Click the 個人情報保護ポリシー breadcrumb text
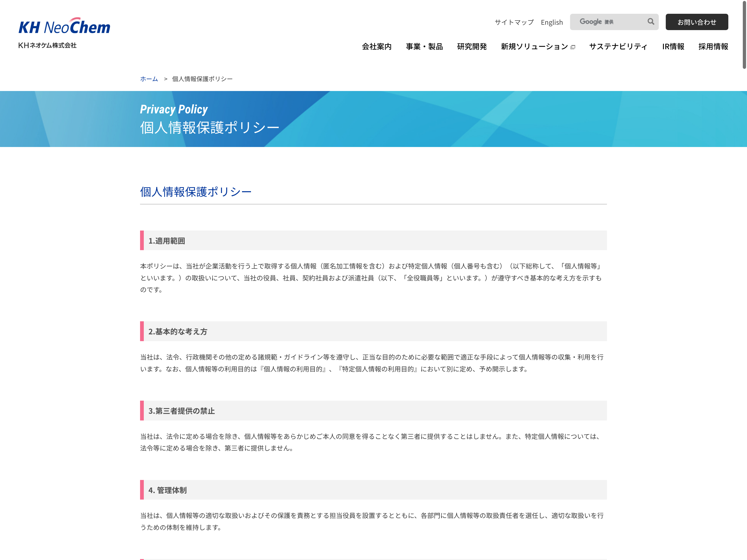This screenshot has height=560, width=747. click(x=202, y=79)
